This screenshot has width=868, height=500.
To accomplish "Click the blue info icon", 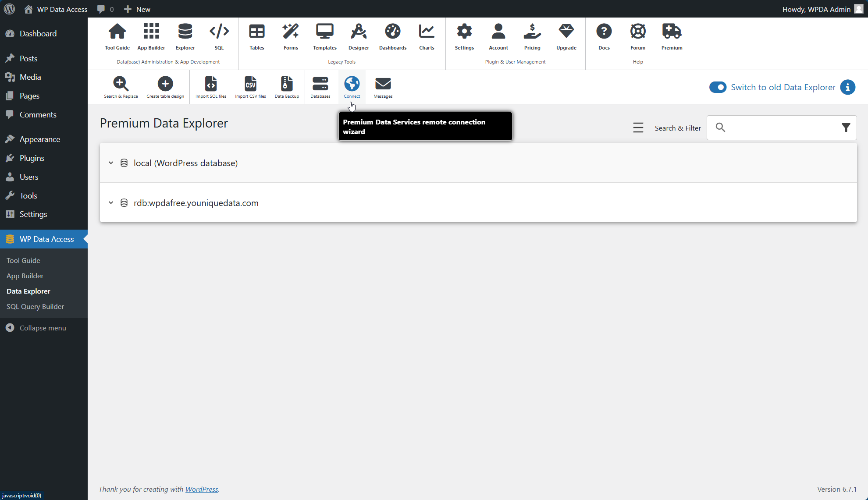I will click(847, 87).
